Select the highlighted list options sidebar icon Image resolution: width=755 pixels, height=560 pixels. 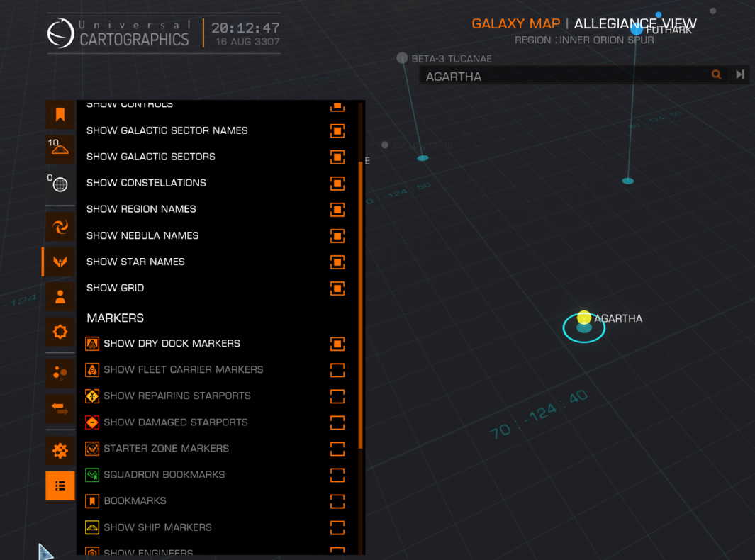coord(60,486)
